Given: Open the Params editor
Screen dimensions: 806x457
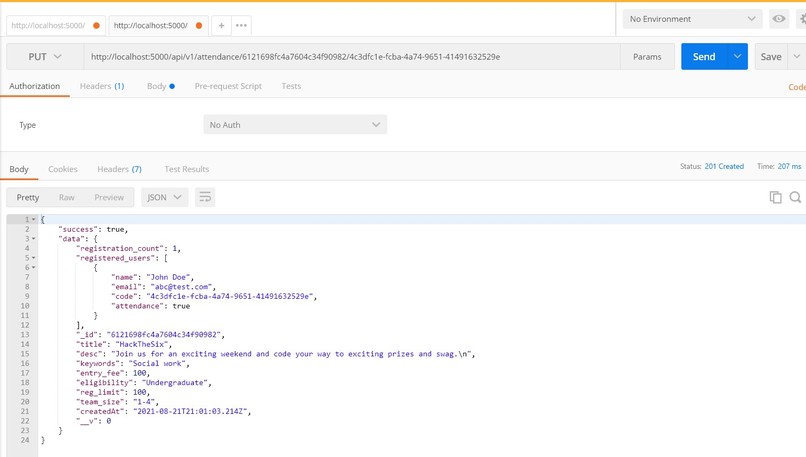Looking at the screenshot, I should tap(647, 57).
